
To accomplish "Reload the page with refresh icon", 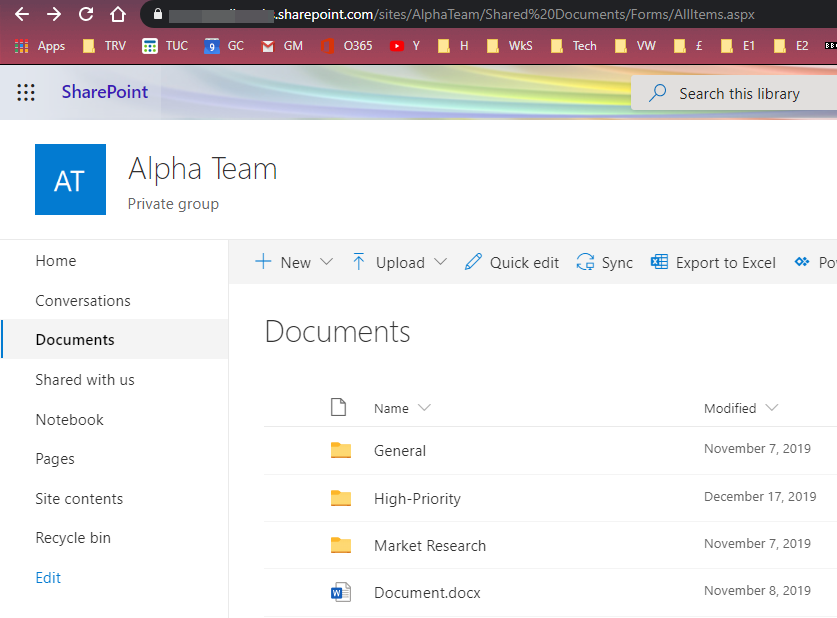I will (x=86, y=14).
